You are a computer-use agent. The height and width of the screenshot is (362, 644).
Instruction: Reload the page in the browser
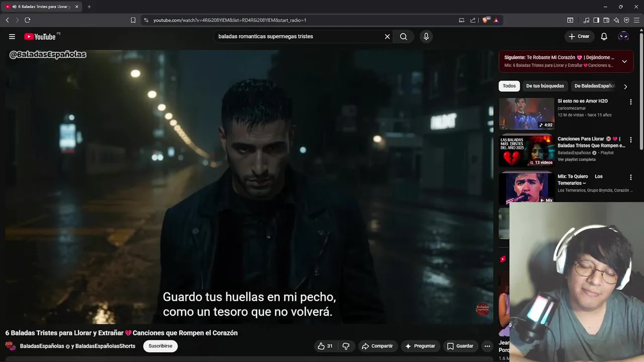tap(27, 20)
